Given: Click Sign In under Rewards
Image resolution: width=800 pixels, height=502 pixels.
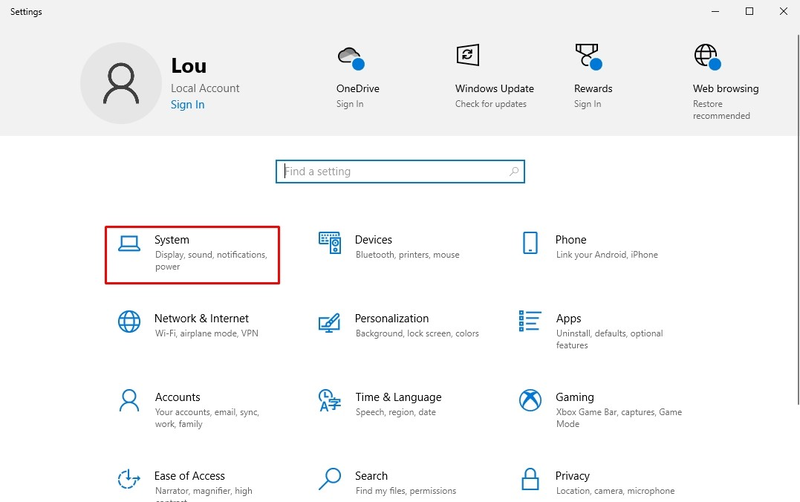Looking at the screenshot, I should click(x=587, y=104).
